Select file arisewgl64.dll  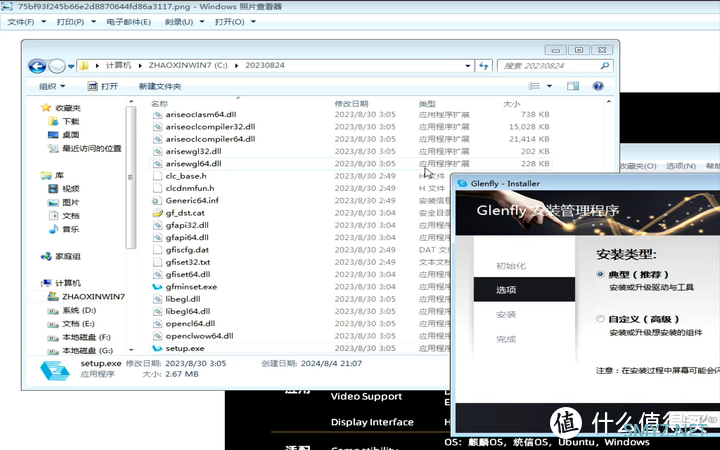[x=193, y=163]
